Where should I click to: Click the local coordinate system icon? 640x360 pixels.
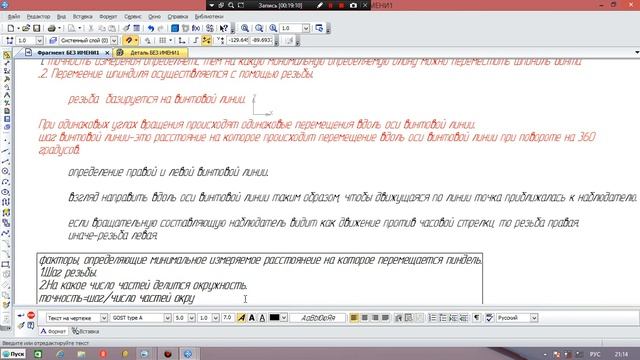coord(182,40)
